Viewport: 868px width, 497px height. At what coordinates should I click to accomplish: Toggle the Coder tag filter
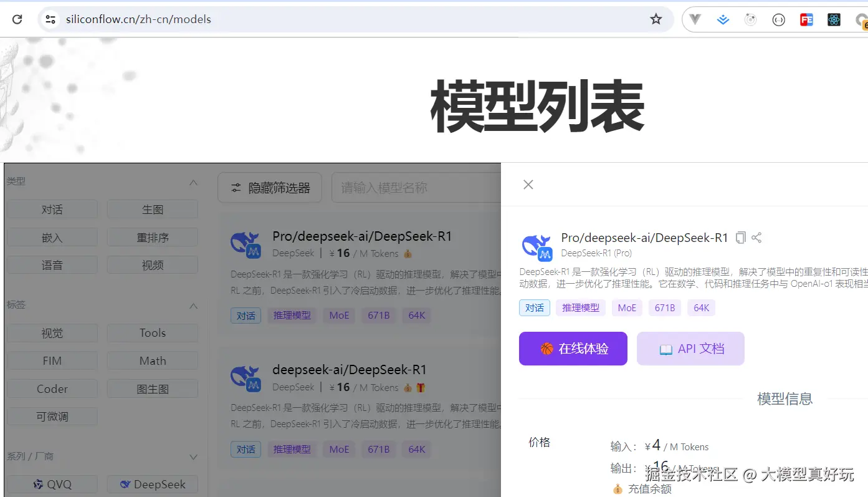[52, 389]
